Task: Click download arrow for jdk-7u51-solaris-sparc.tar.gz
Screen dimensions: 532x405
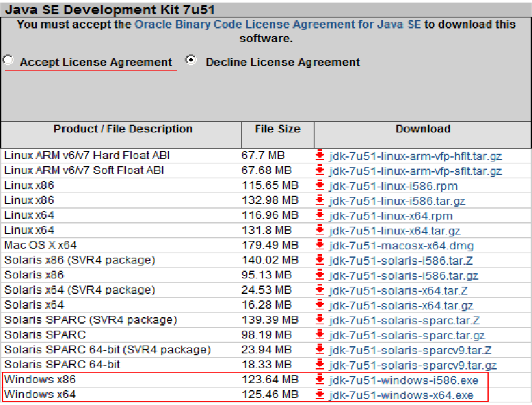Action: point(320,335)
